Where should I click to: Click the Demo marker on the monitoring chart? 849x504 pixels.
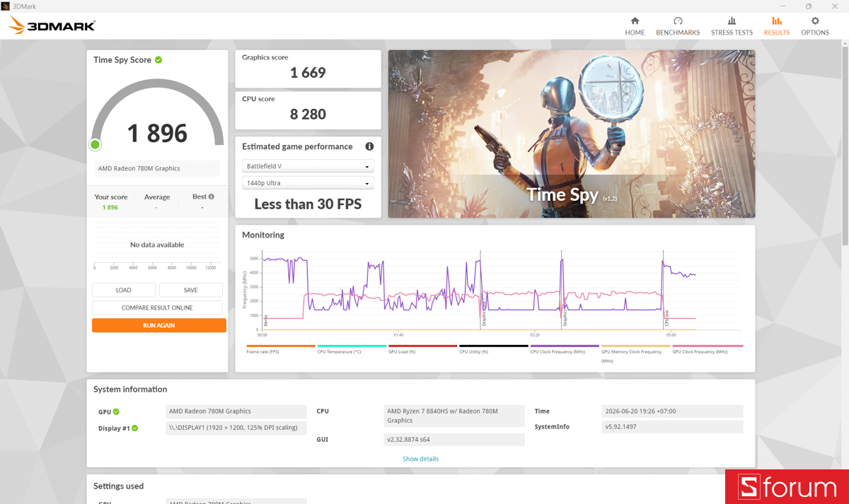(265, 320)
